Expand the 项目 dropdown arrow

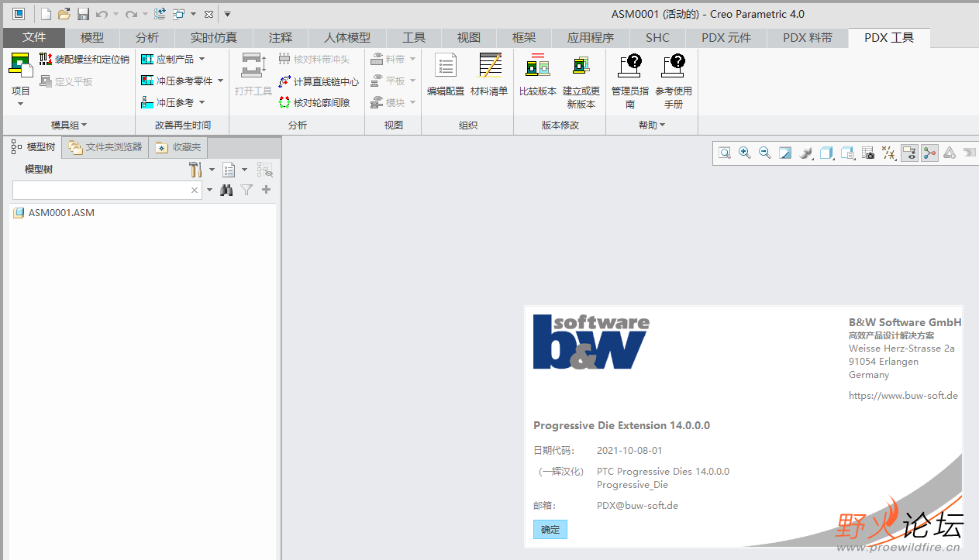(x=20, y=104)
